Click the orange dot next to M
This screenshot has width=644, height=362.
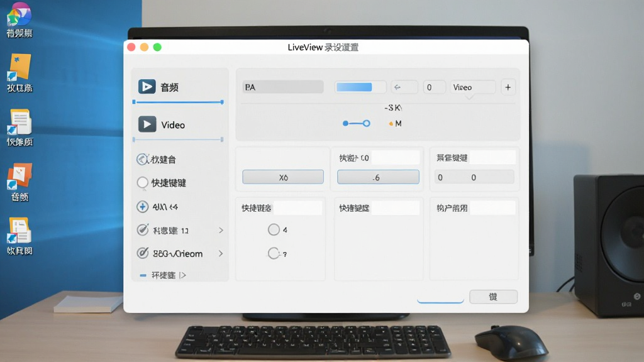tap(391, 124)
